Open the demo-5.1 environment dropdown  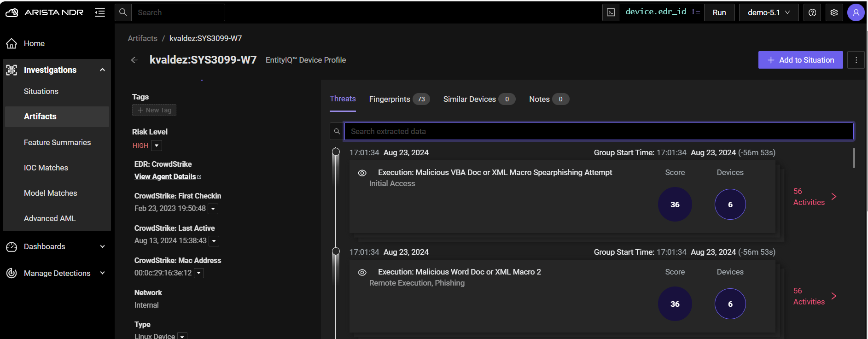(769, 12)
